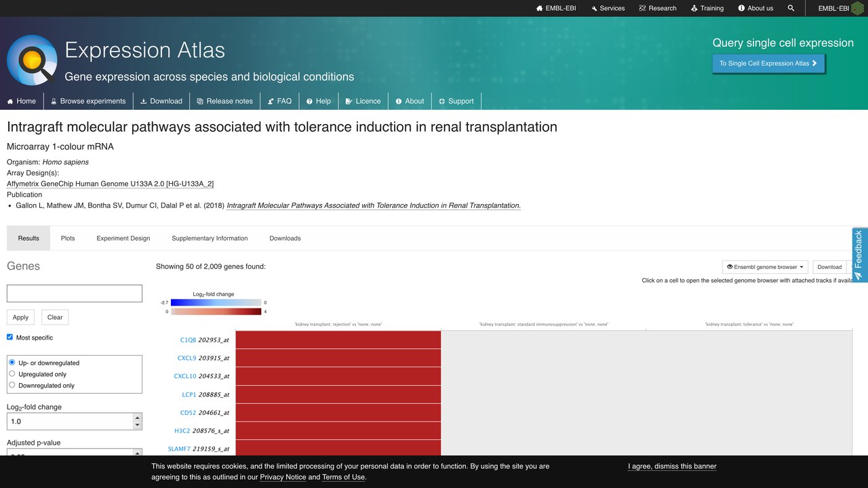Open Browse experiments page

coord(88,101)
